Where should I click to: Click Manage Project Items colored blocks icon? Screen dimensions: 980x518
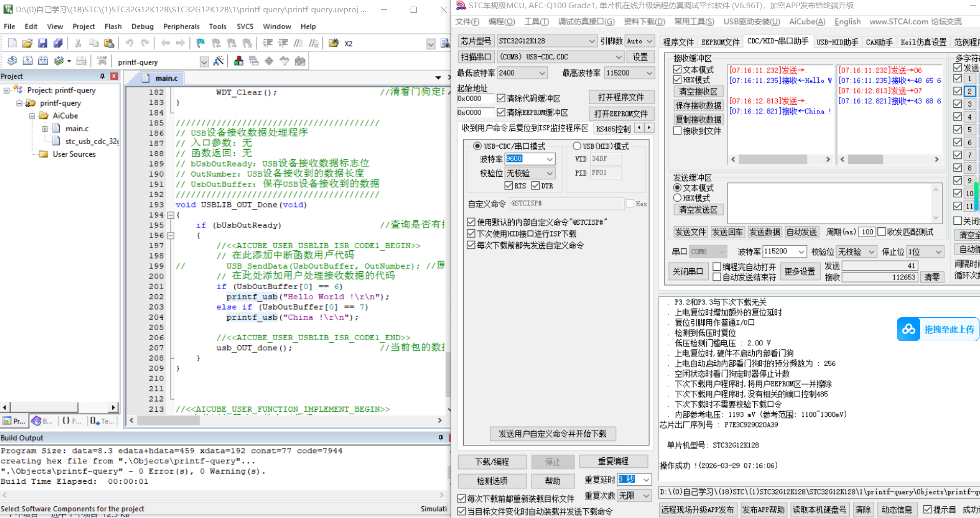click(x=238, y=61)
